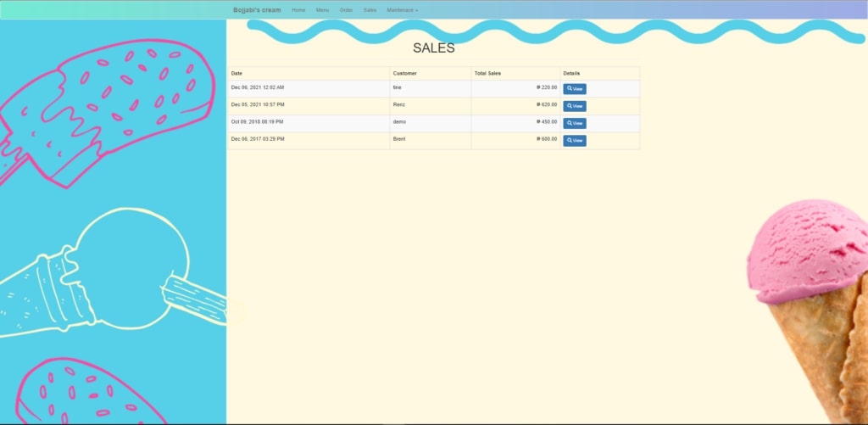This screenshot has height=425, width=868.
Task: Open the Menu nav item
Action: [322, 10]
